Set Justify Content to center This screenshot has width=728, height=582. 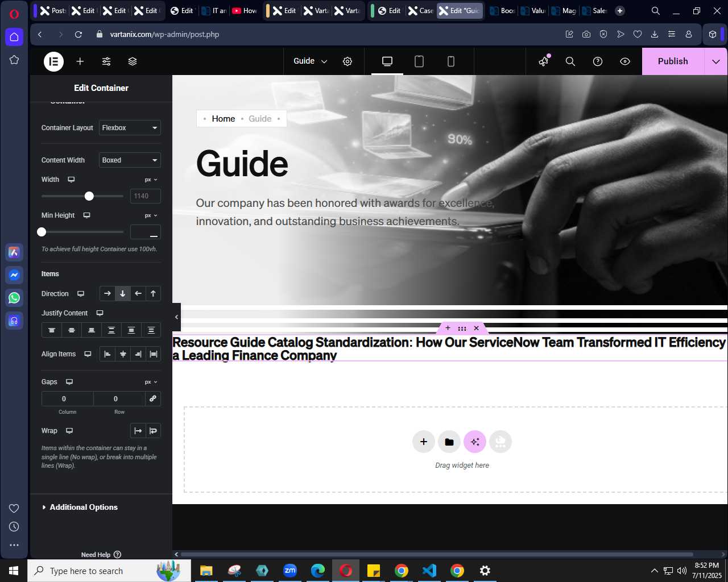click(72, 330)
